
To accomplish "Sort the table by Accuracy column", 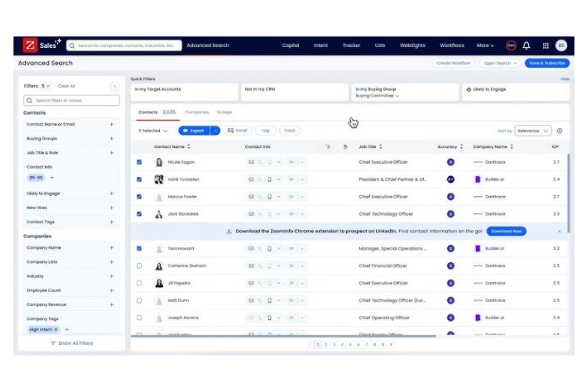I will tap(461, 146).
